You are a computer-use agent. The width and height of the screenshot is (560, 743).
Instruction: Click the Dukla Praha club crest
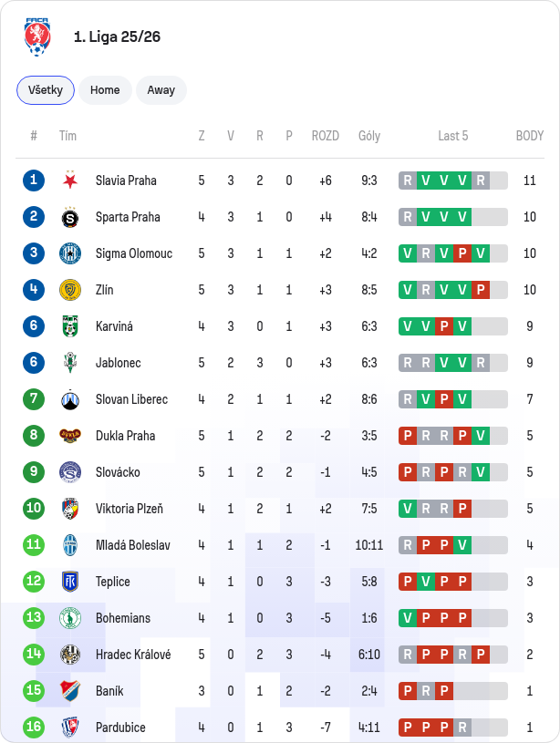[70, 436]
